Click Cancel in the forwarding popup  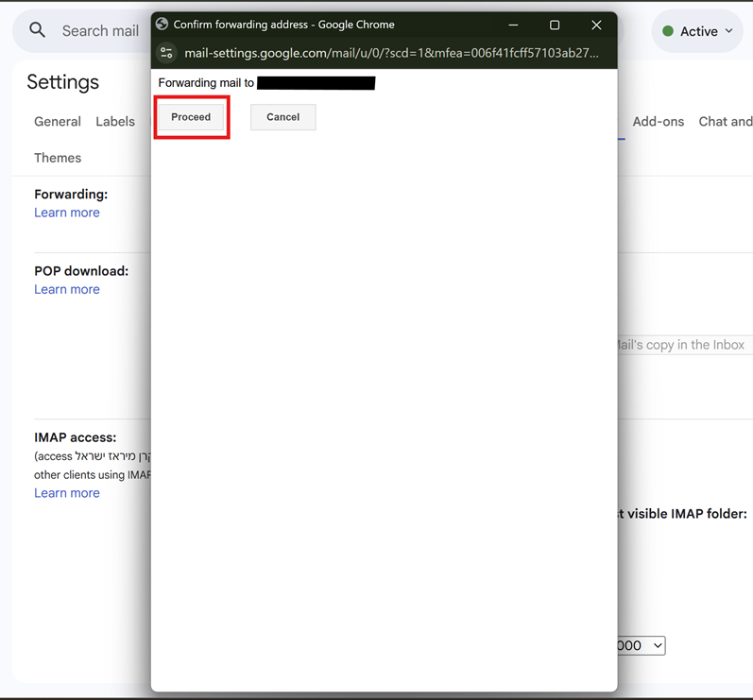282,117
